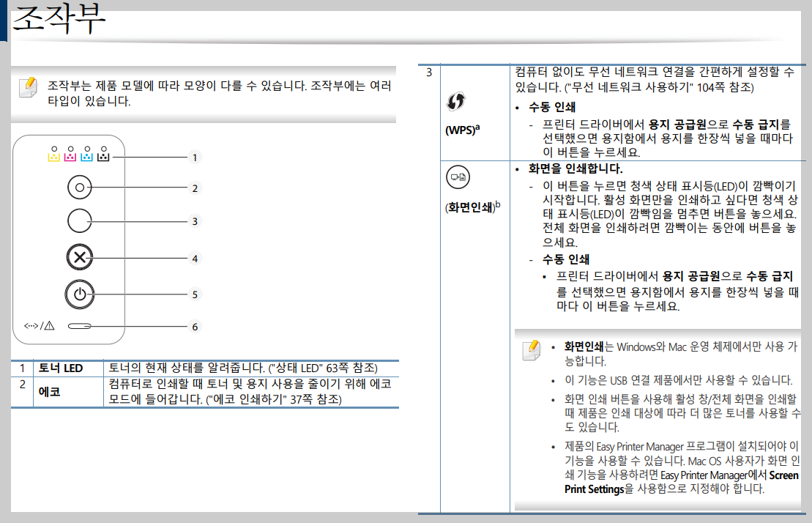
Task: Click the yellow toner LED icon
Action: click(x=54, y=155)
